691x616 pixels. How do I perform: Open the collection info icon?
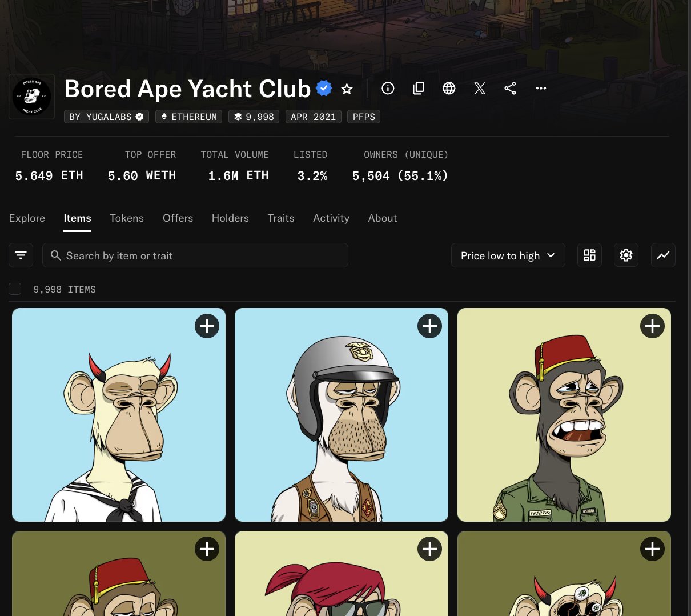tap(388, 88)
